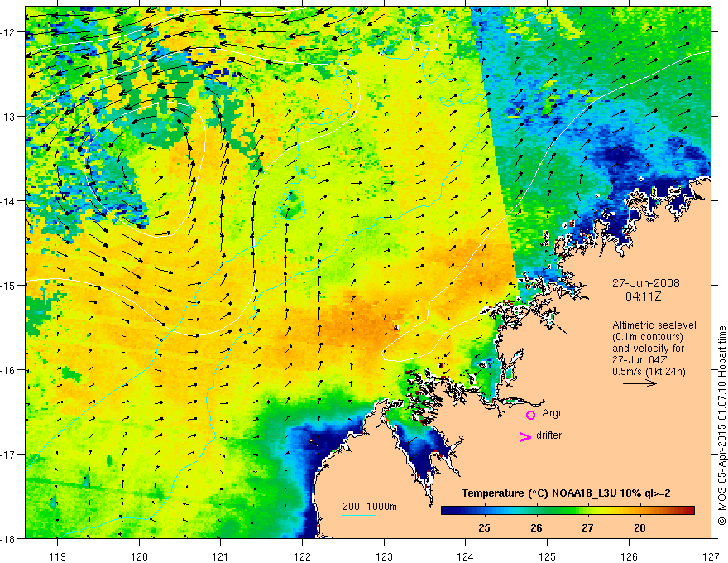Click the text 'and velocity for'
Screen dimensions: 728x563
point(648,349)
